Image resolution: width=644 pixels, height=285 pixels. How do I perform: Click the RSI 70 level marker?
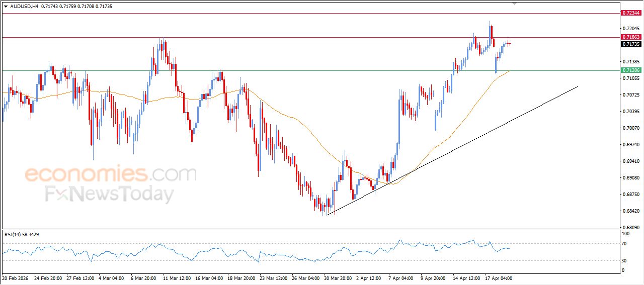[x=625, y=244]
